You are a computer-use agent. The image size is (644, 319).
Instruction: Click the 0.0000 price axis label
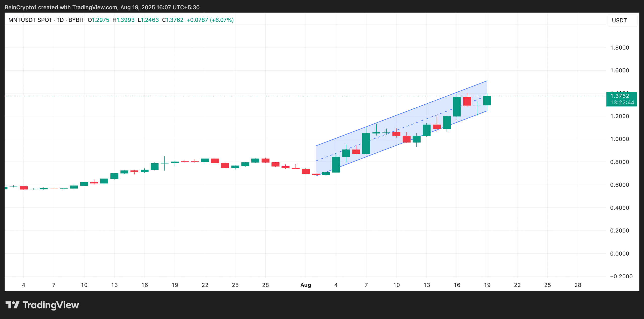coord(619,253)
